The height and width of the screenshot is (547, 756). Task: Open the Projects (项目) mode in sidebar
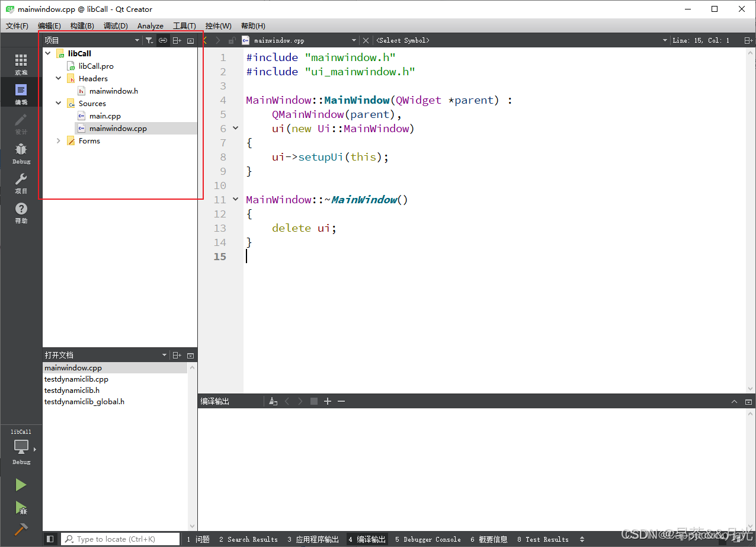point(21,183)
